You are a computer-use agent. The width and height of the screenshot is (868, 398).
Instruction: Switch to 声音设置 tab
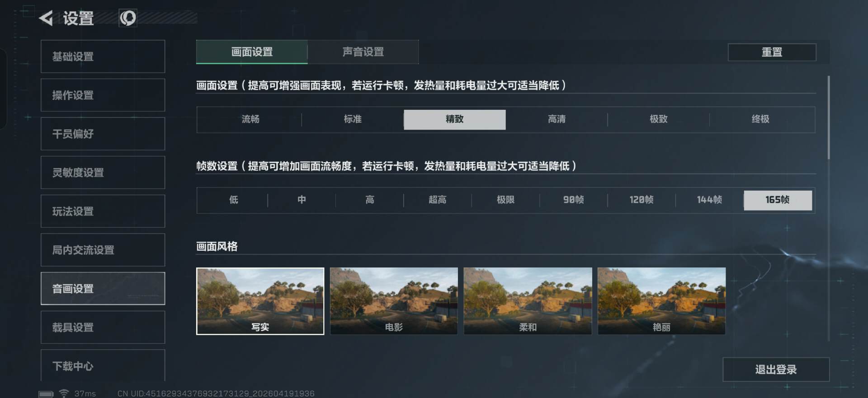363,52
